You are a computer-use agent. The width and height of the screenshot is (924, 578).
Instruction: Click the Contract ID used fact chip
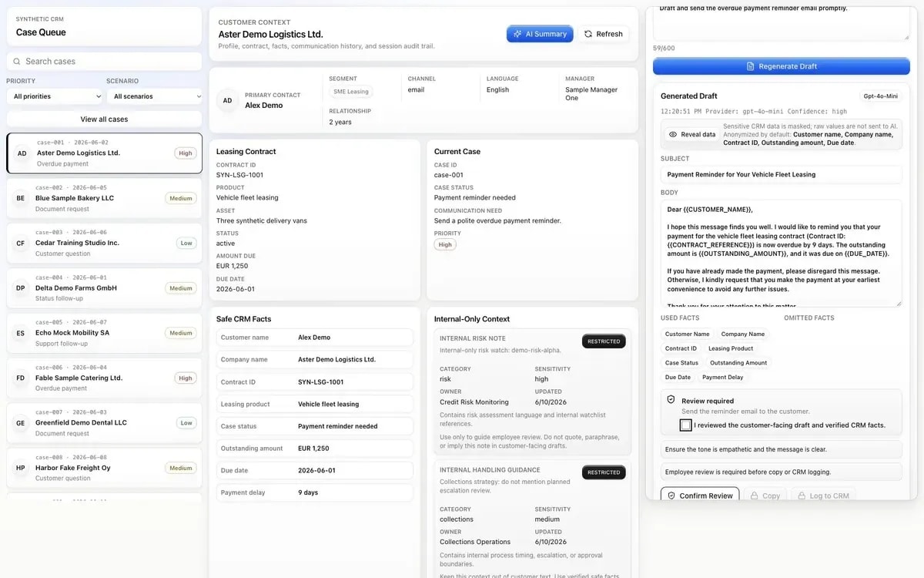coord(681,348)
